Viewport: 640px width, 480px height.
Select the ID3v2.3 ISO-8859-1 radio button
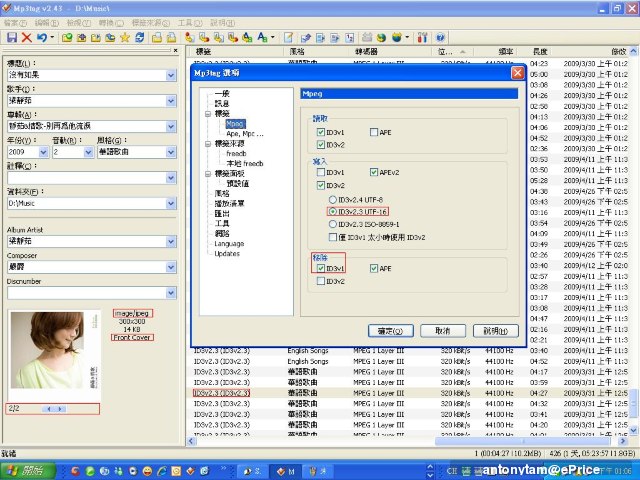[333, 224]
